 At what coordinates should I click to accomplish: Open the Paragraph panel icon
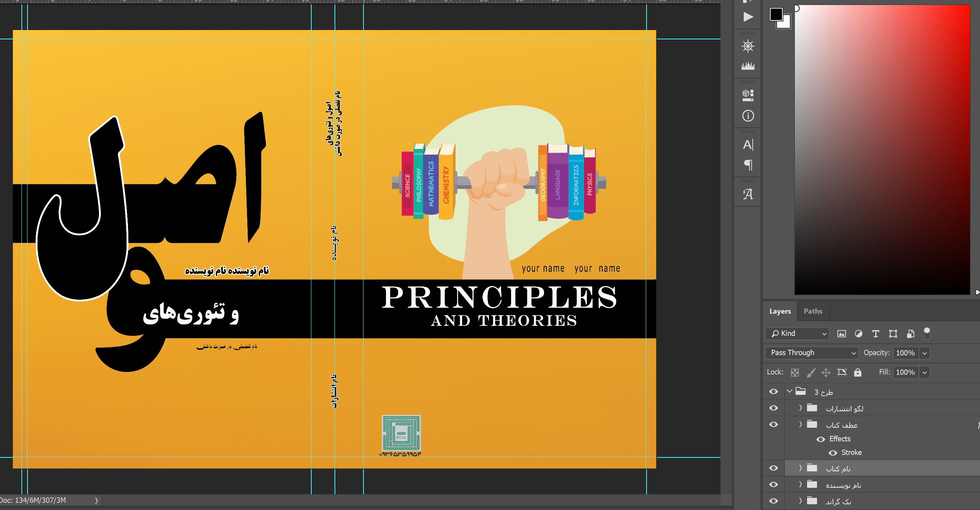748,165
